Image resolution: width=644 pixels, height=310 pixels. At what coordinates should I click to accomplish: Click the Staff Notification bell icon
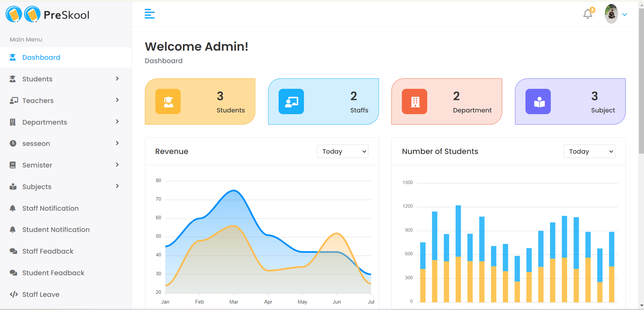click(x=13, y=208)
